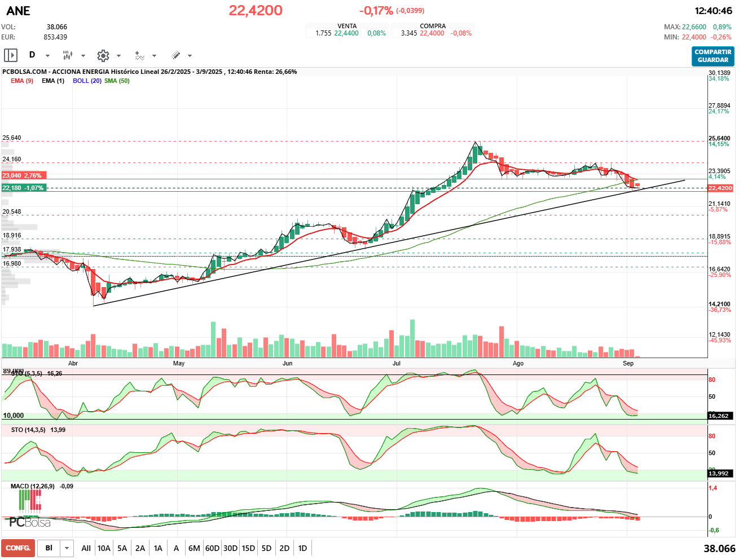
Task: Click the 25,640 resistance level label
Action: [x=12, y=138]
